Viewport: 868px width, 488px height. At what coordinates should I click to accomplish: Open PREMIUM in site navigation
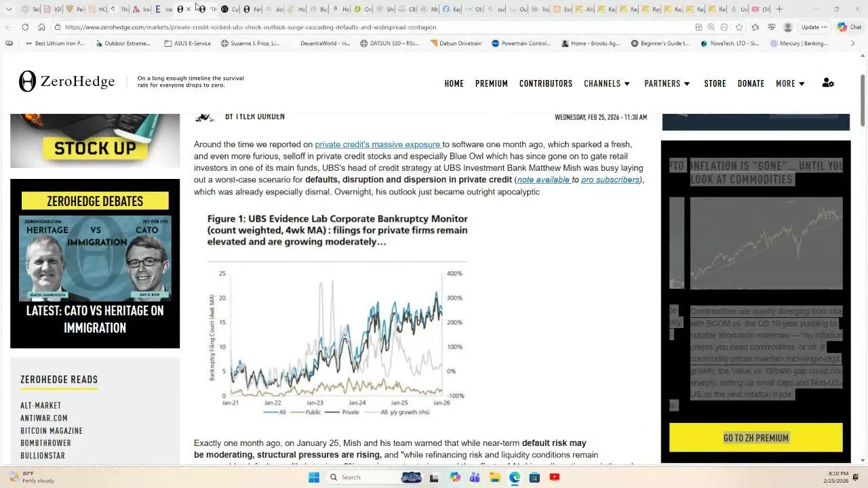pos(492,83)
